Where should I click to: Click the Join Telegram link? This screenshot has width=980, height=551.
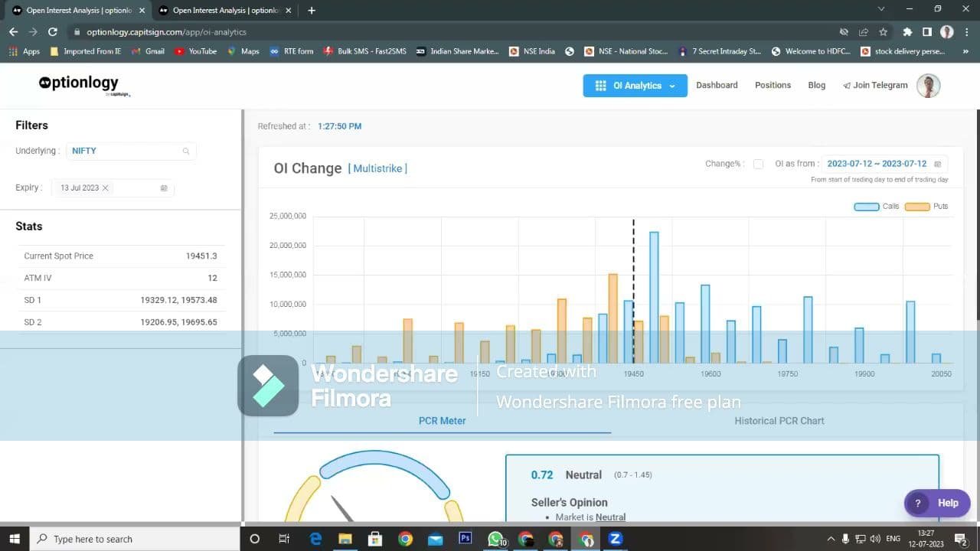[875, 86]
